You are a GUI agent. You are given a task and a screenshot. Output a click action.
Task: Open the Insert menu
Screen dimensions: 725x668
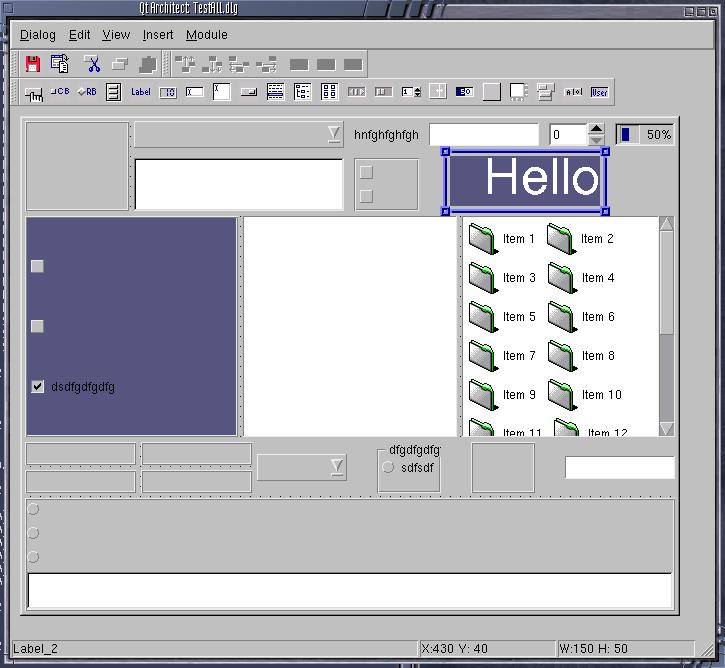click(x=158, y=35)
